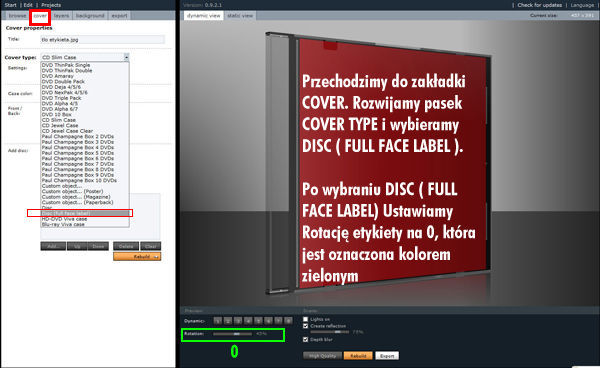Click the Up button
Screen dimensions: 600x368
coord(77,246)
